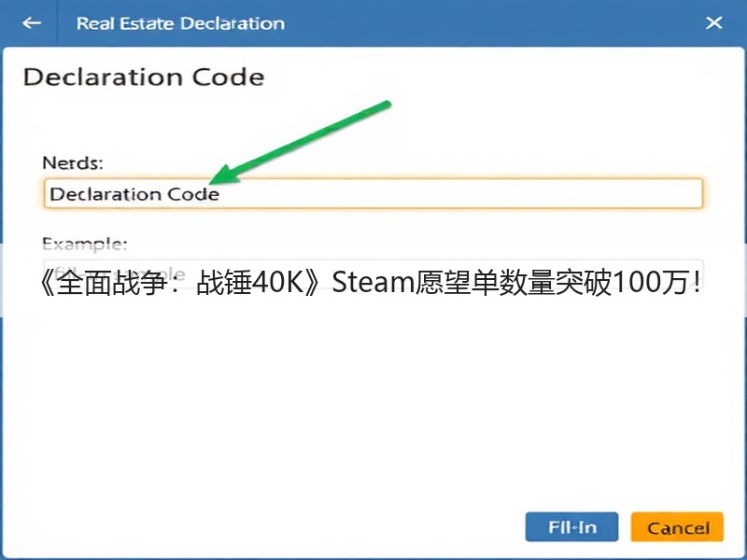Viewport: 747px width, 560px height.
Task: Confirm with the Fill-In button
Action: click(571, 526)
